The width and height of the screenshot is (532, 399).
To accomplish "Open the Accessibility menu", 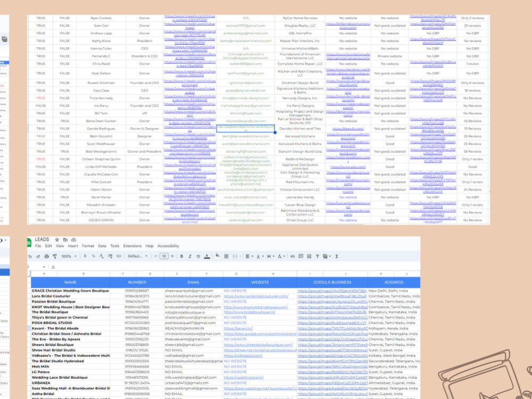I will [168, 246].
